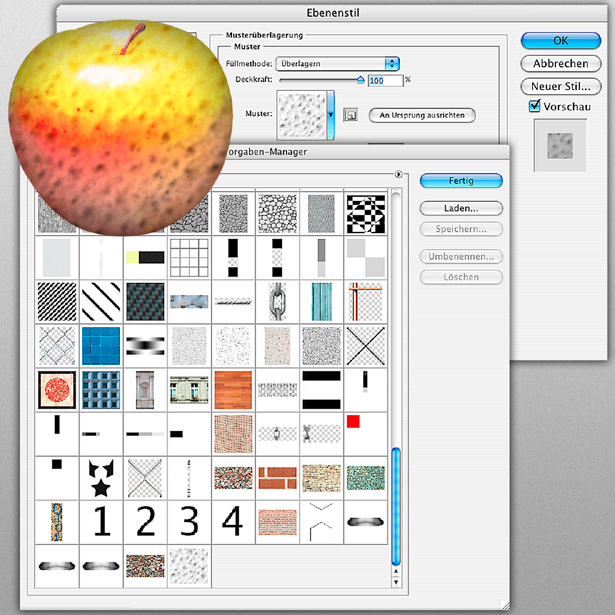
Task: Select the building facade with windows pattern
Action: [x=189, y=390]
